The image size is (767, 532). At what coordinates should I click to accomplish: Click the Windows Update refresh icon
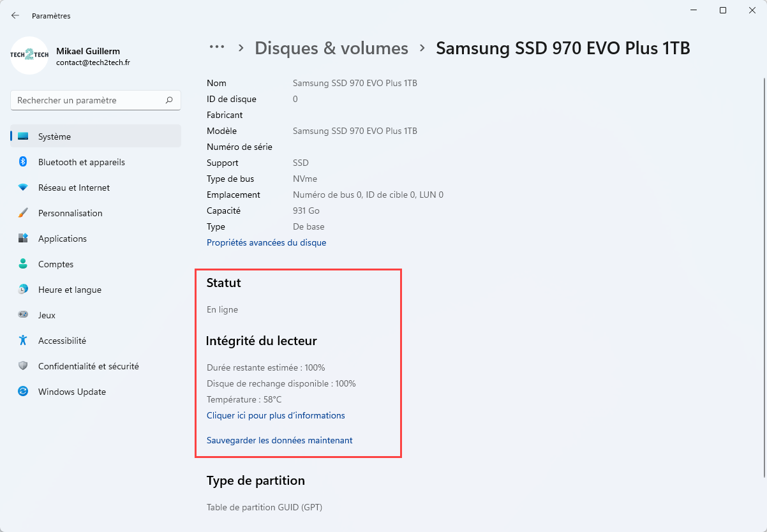[23, 392]
